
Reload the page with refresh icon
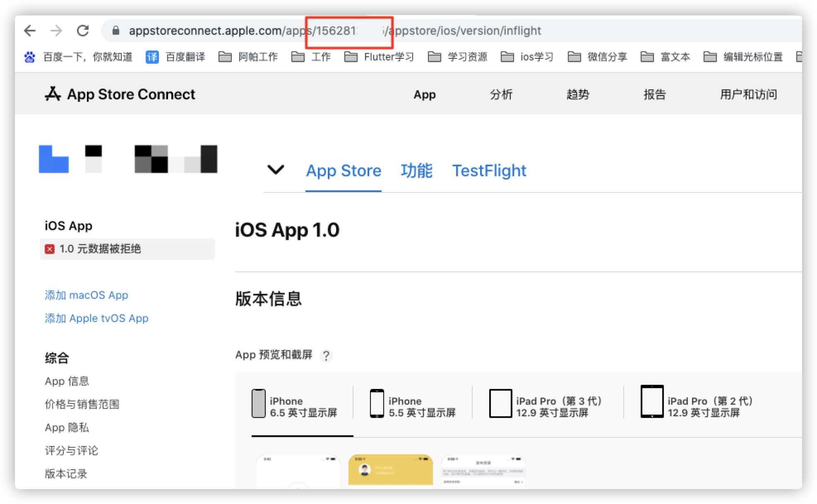tap(83, 30)
